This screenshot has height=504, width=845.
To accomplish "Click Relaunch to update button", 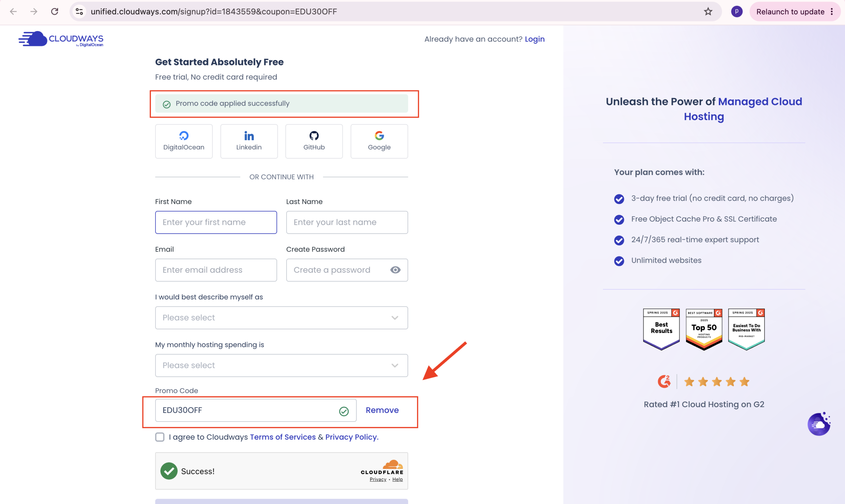I will (x=790, y=12).
